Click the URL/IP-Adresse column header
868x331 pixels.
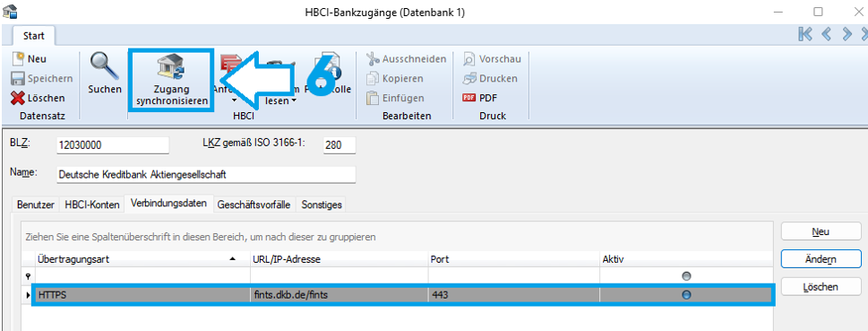coord(339,259)
